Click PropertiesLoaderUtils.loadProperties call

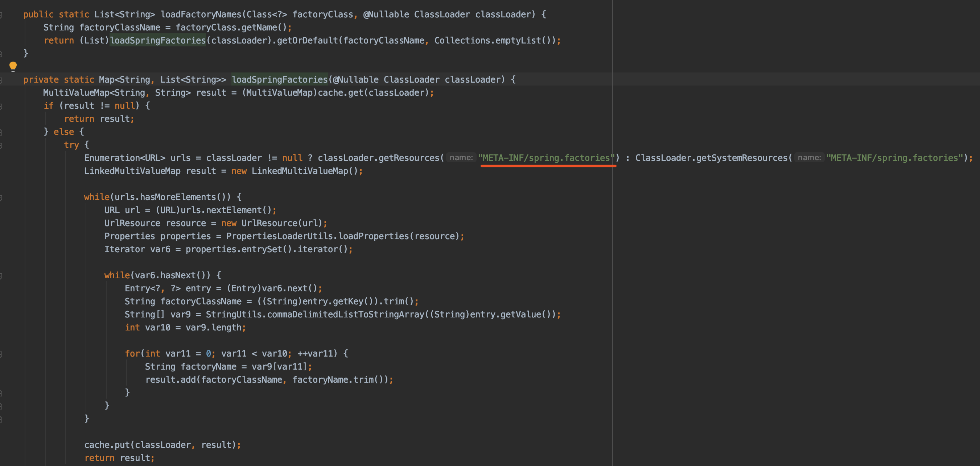[x=343, y=236]
